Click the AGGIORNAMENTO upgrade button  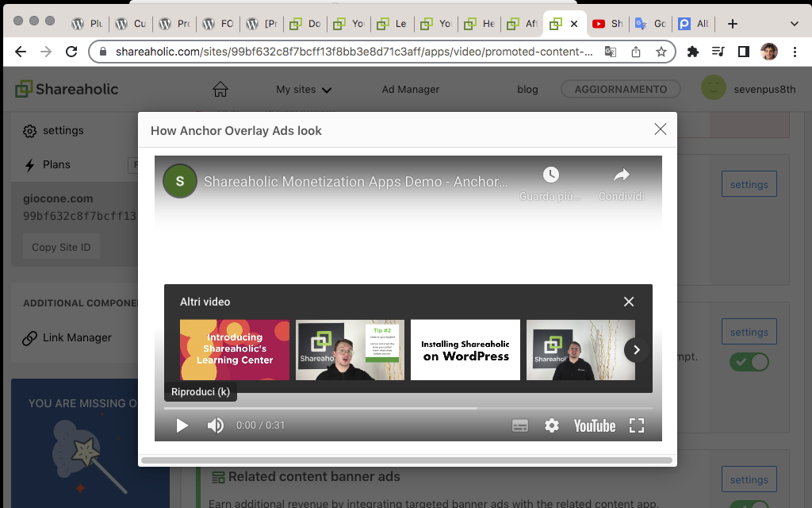point(620,89)
